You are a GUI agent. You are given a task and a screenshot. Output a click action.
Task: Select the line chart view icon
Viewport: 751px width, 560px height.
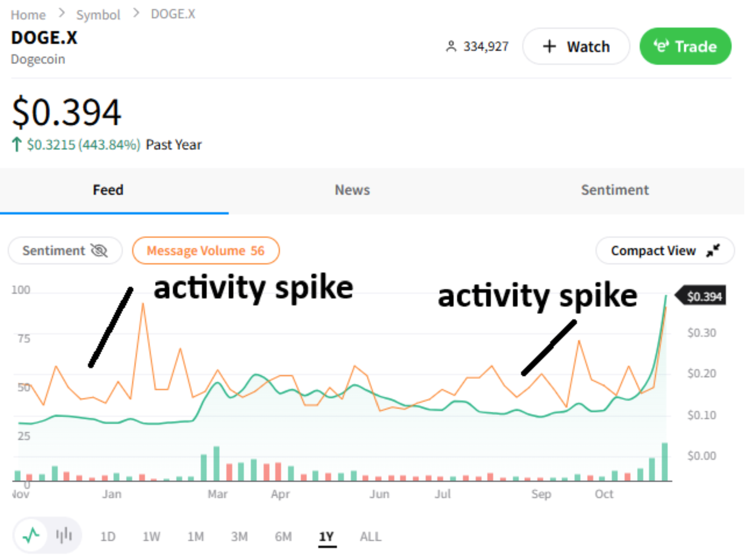(x=31, y=536)
